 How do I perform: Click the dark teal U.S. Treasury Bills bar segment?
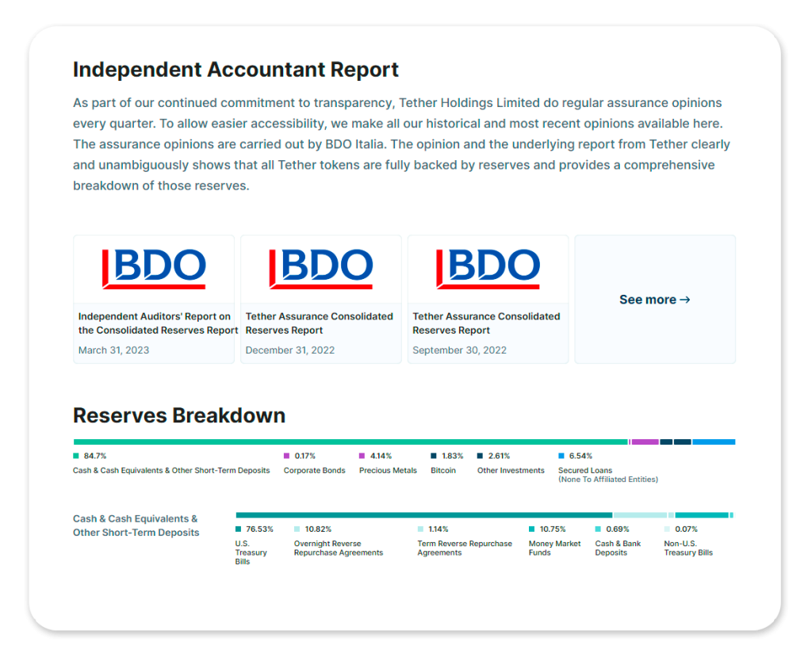pyautogui.click(x=424, y=515)
